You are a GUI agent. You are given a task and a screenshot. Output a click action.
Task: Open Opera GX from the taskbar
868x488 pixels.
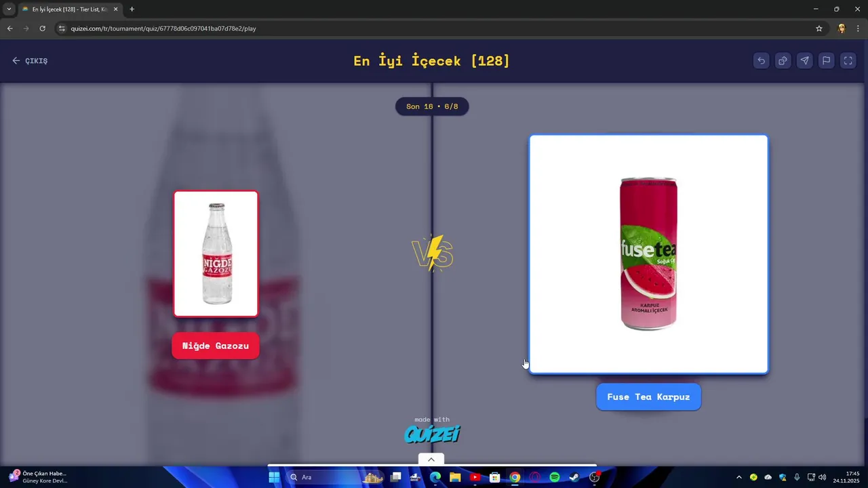[534, 477]
